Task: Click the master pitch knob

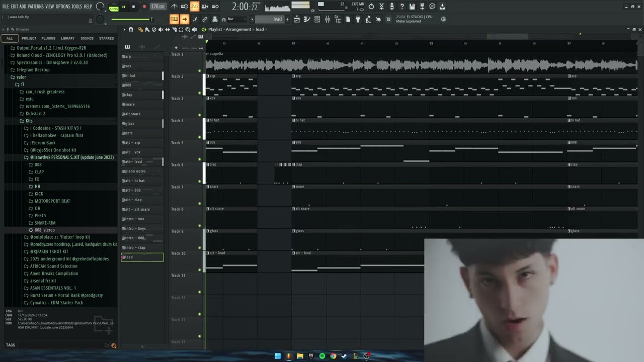Action: (x=100, y=19)
